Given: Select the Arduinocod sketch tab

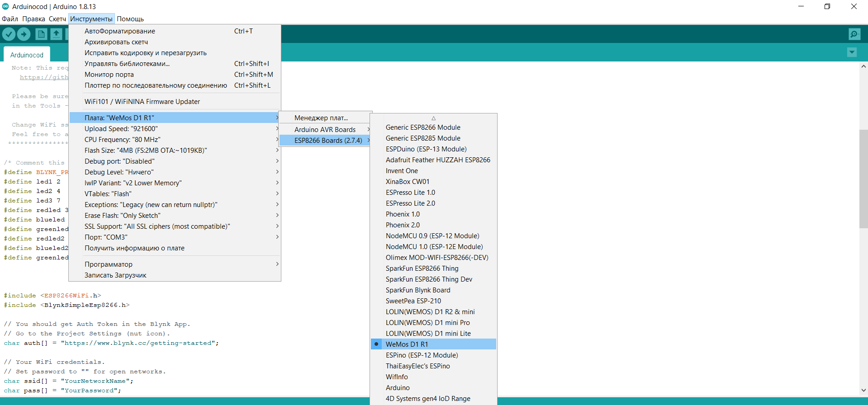Looking at the screenshot, I should (x=27, y=55).
